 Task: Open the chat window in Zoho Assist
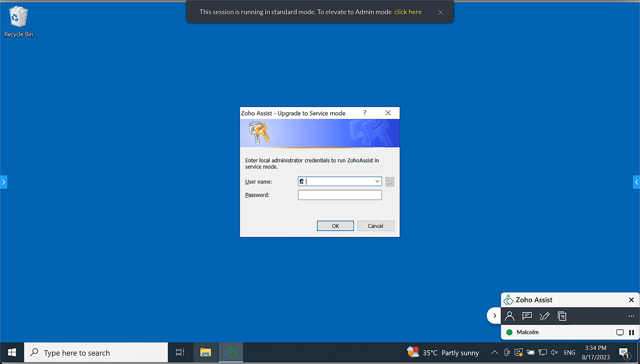(527, 316)
